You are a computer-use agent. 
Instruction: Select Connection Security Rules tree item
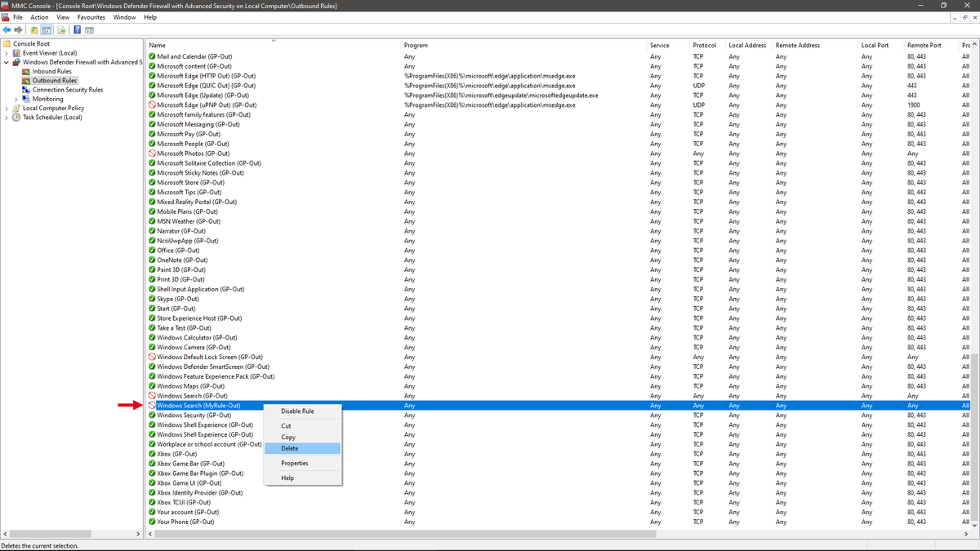click(x=68, y=90)
